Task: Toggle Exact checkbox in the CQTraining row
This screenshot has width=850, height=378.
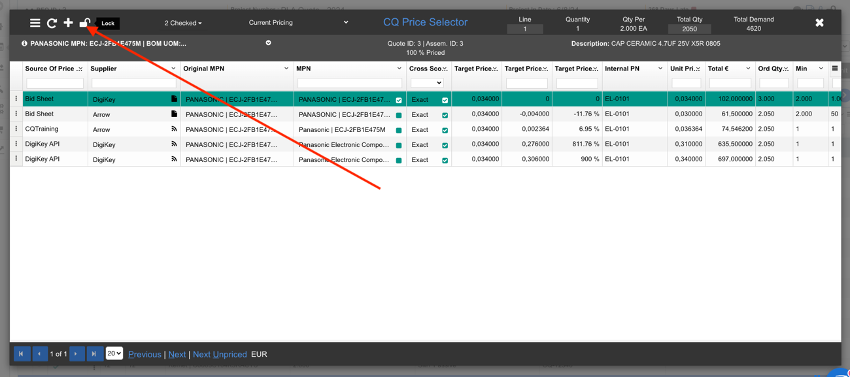Action: [x=445, y=130]
